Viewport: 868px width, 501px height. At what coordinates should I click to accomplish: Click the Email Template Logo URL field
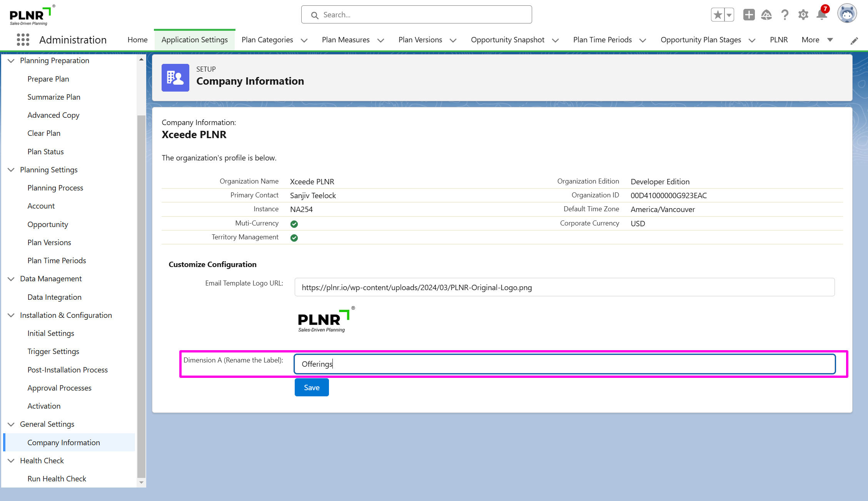[564, 287]
